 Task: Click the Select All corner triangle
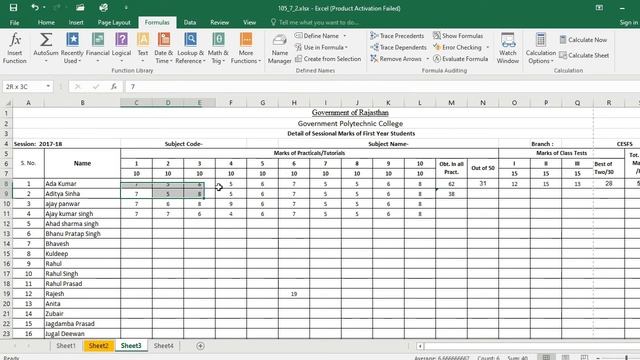click(x=7, y=103)
